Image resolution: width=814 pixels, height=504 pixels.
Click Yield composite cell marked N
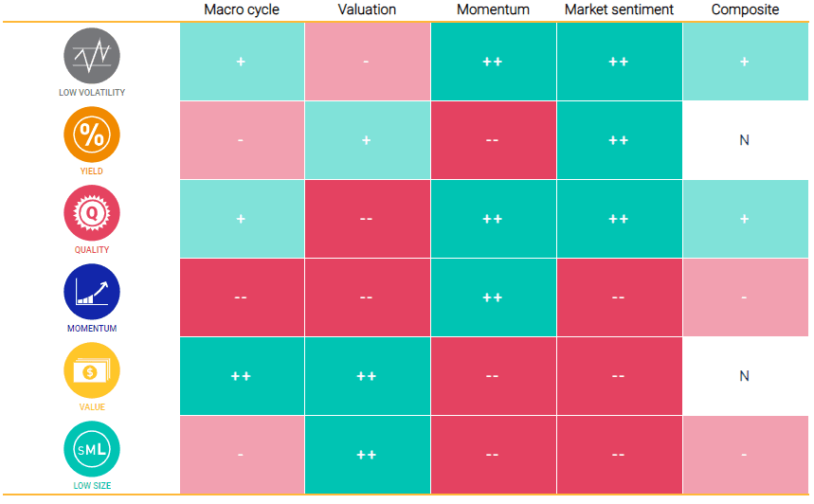745,140
